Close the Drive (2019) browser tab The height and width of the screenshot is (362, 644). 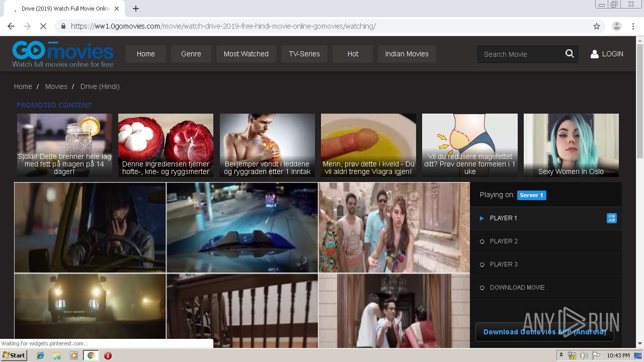(x=117, y=9)
